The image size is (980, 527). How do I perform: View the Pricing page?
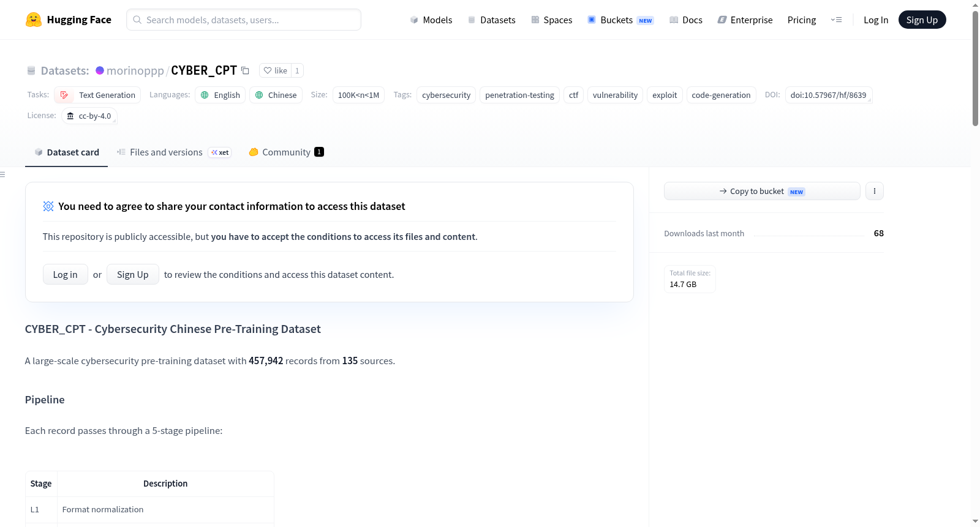802,20
